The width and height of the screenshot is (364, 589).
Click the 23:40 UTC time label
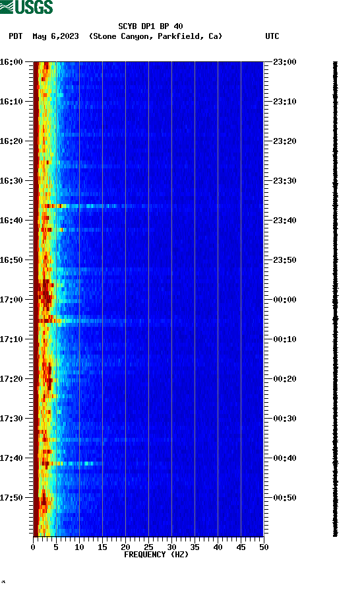coord(285,221)
